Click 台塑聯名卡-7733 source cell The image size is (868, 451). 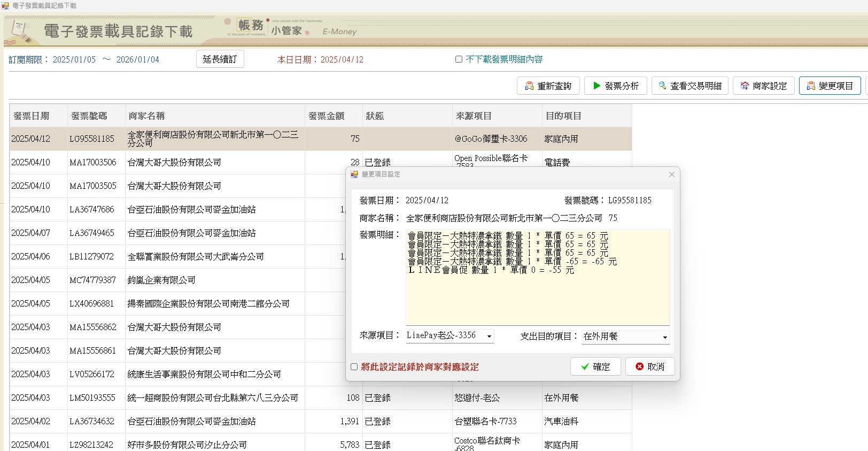coord(497,421)
